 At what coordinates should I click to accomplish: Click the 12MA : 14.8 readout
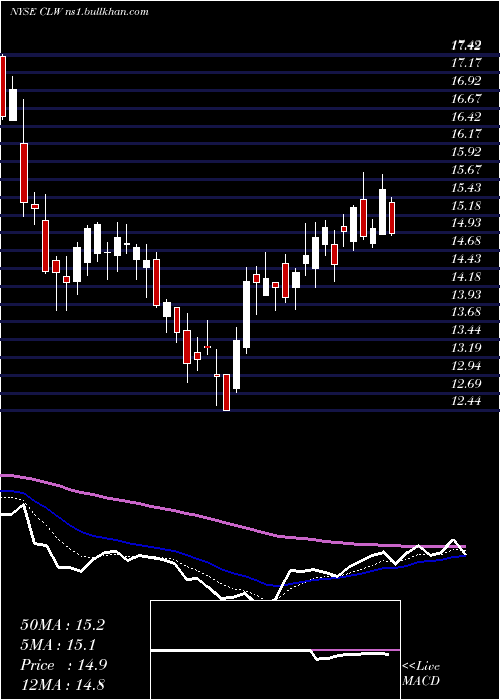(62, 685)
